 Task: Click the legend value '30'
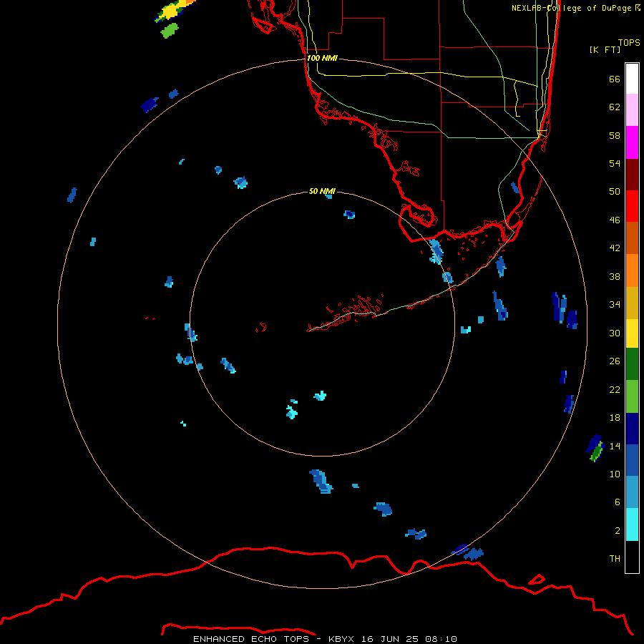(x=615, y=333)
